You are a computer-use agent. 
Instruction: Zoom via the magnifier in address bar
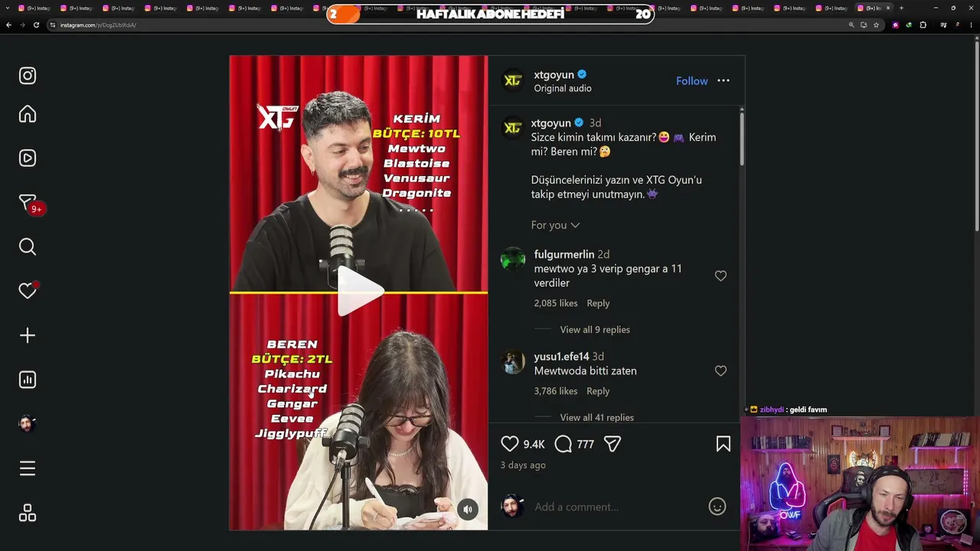click(851, 25)
